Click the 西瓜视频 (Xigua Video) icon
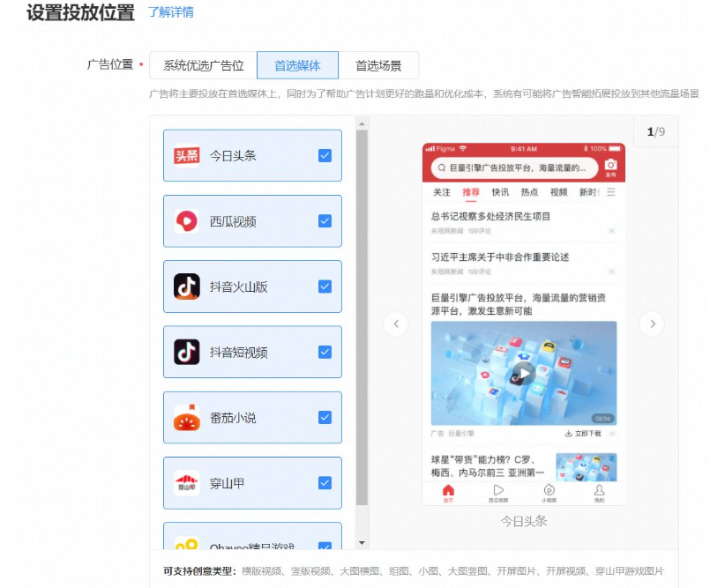The image size is (710, 588). click(188, 221)
